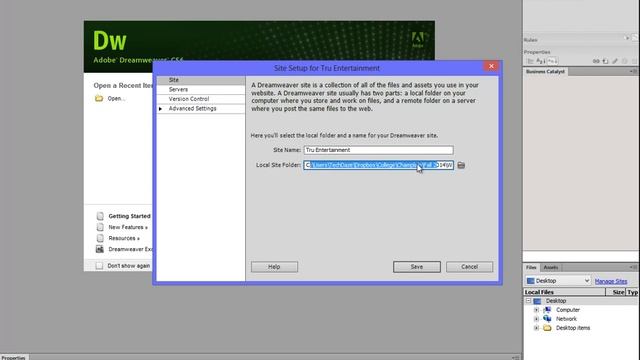The image size is (640, 360).
Task: Click the Local Files column header
Action: pyautogui.click(x=564, y=292)
